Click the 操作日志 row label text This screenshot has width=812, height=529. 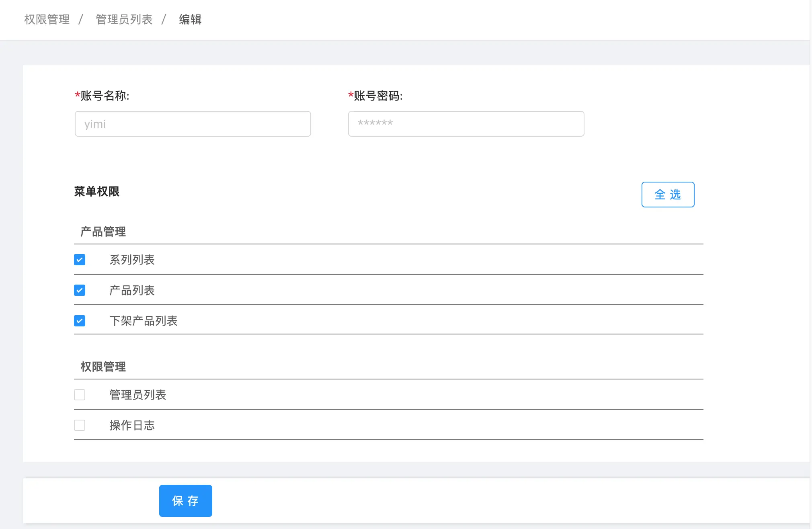tap(132, 425)
